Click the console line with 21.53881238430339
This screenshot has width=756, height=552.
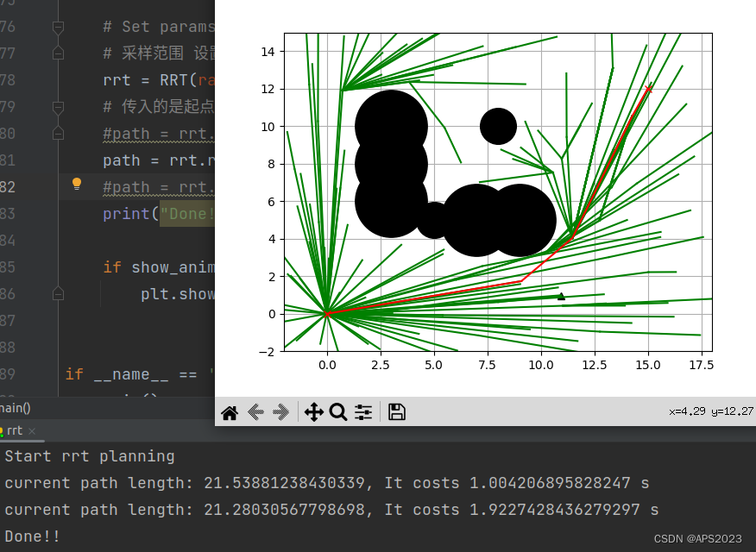(327, 483)
